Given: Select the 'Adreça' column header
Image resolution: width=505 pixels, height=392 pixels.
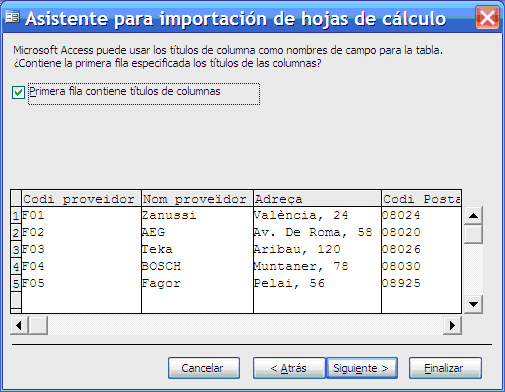Looking at the screenshot, I should coord(317,199).
